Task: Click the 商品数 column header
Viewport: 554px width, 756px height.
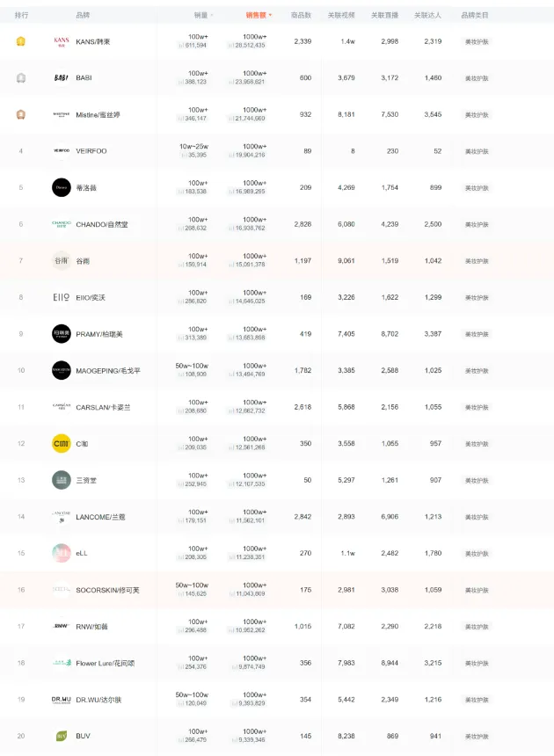Action: pos(301,15)
